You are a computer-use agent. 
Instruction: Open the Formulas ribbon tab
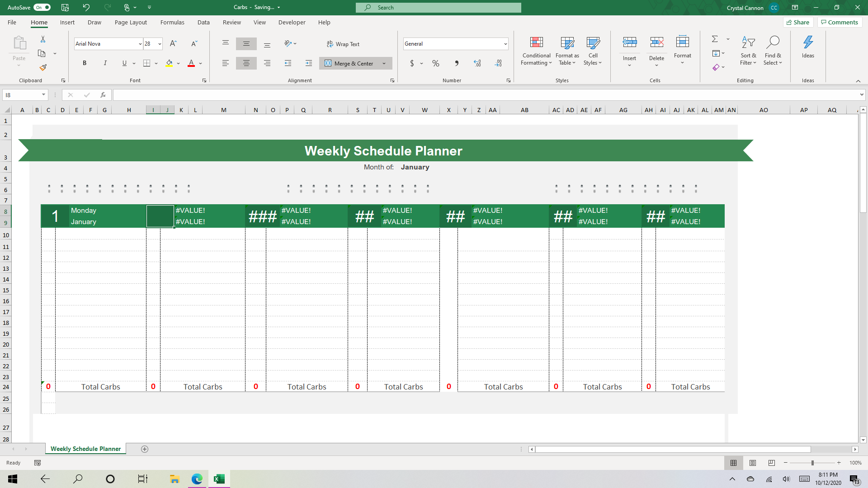[172, 22]
